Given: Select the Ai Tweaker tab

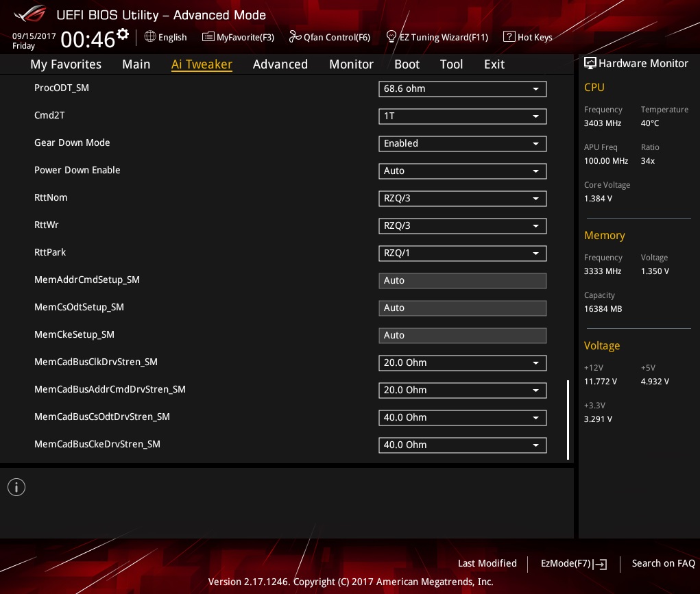Looking at the screenshot, I should coord(202,64).
